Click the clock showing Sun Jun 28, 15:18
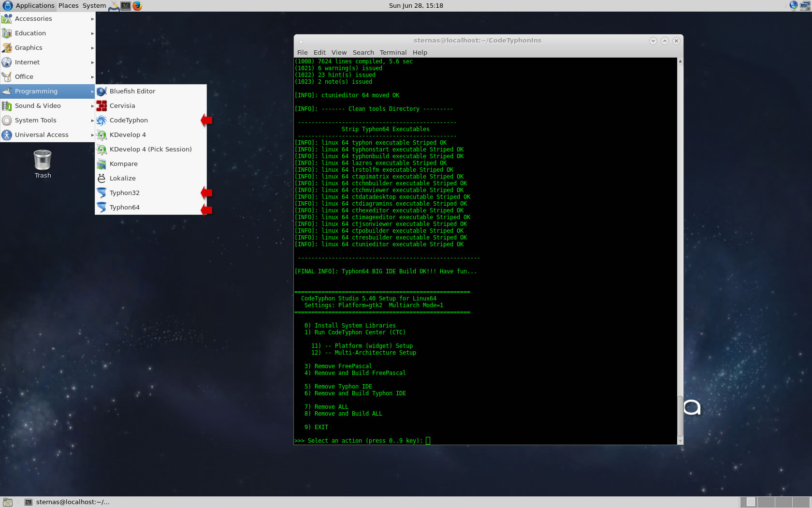This screenshot has height=508, width=812. point(416,6)
